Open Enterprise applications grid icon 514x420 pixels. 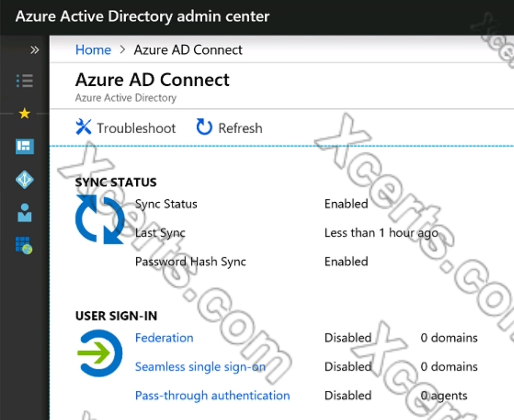[x=24, y=245]
